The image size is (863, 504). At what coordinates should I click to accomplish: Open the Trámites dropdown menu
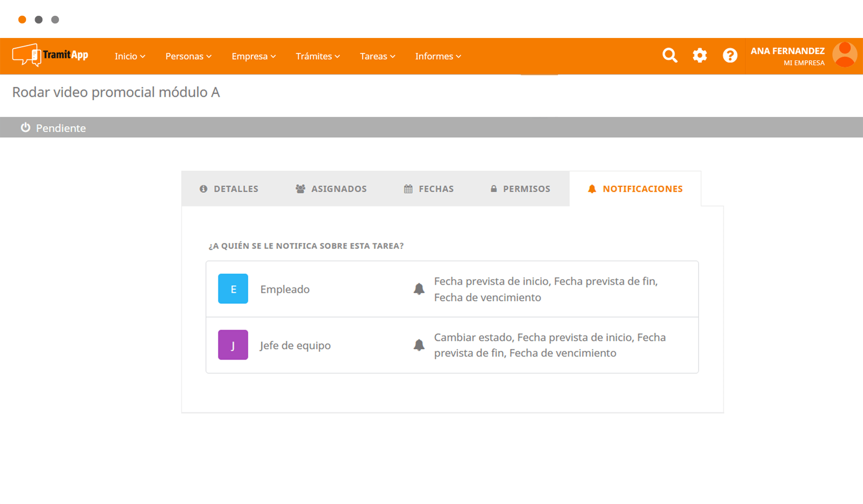pyautogui.click(x=318, y=56)
